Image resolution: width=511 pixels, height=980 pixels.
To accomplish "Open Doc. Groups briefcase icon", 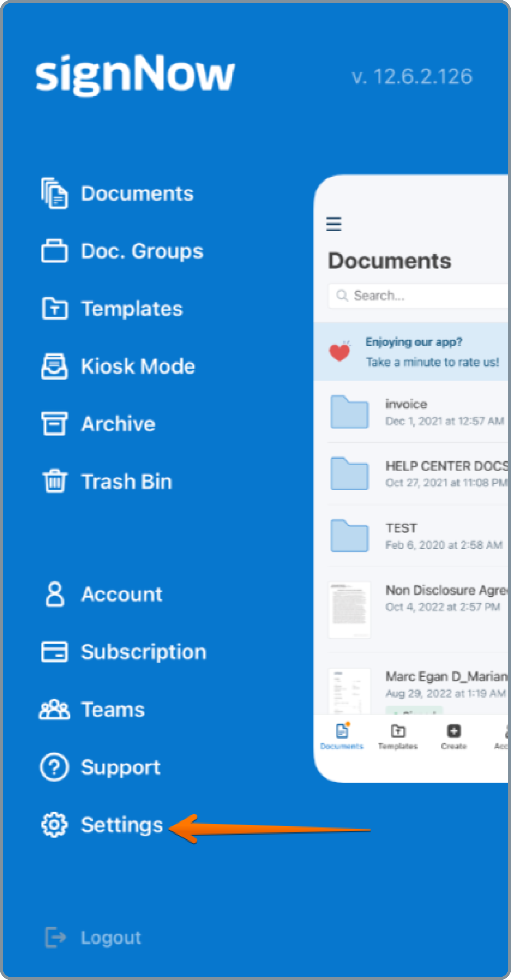I will coord(54,251).
